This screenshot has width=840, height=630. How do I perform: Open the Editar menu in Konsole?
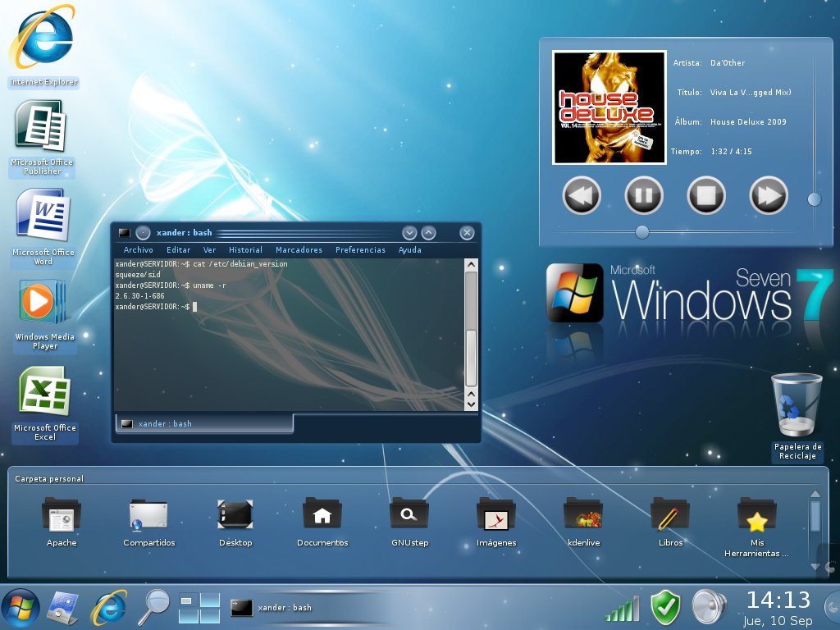[178, 249]
